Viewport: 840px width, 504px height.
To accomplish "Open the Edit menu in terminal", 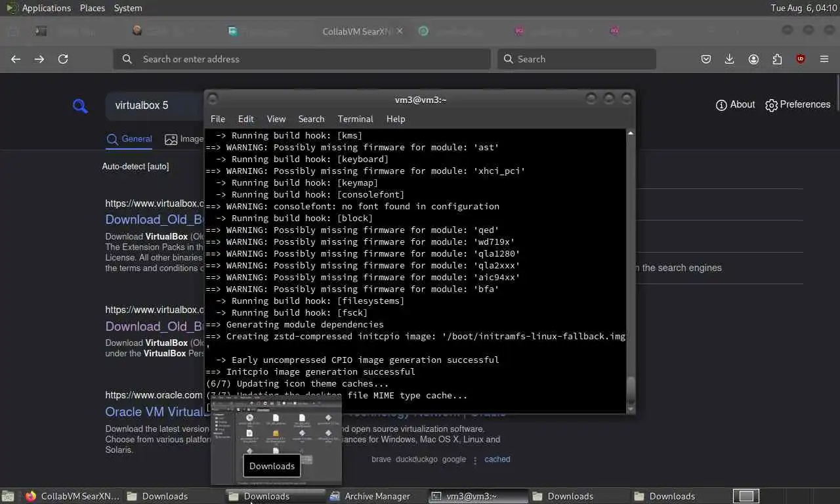I will click(246, 119).
